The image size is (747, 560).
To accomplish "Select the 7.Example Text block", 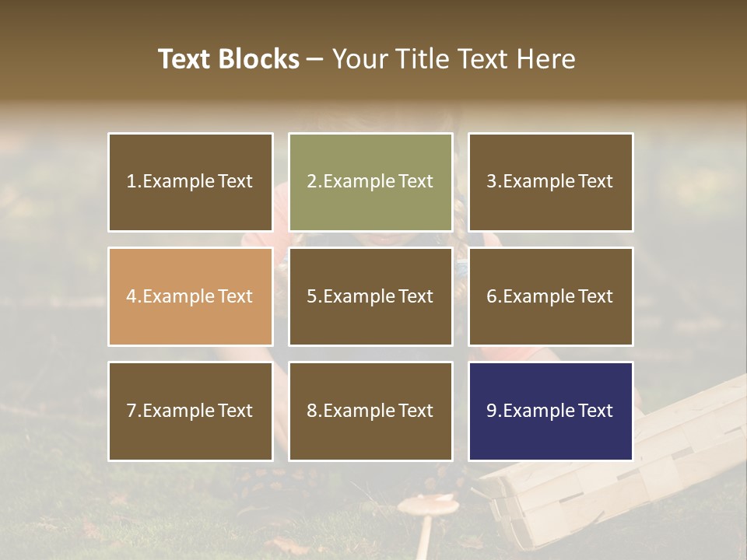I will pyautogui.click(x=190, y=411).
